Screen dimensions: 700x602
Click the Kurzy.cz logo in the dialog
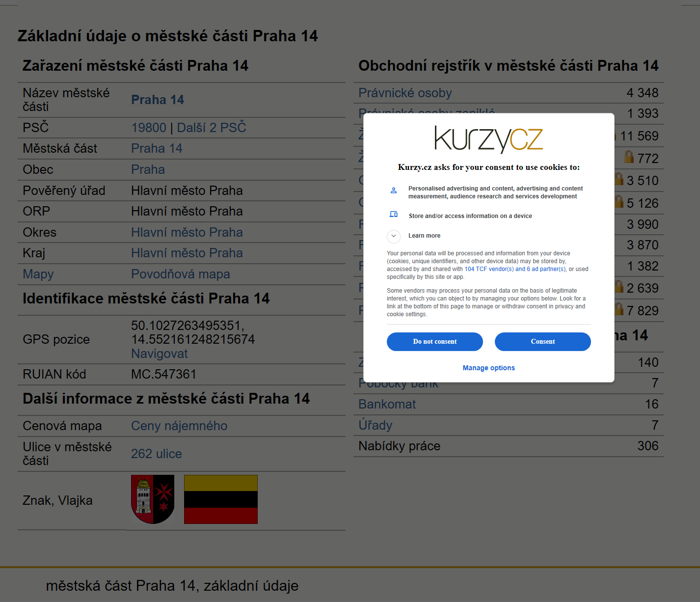(x=488, y=139)
